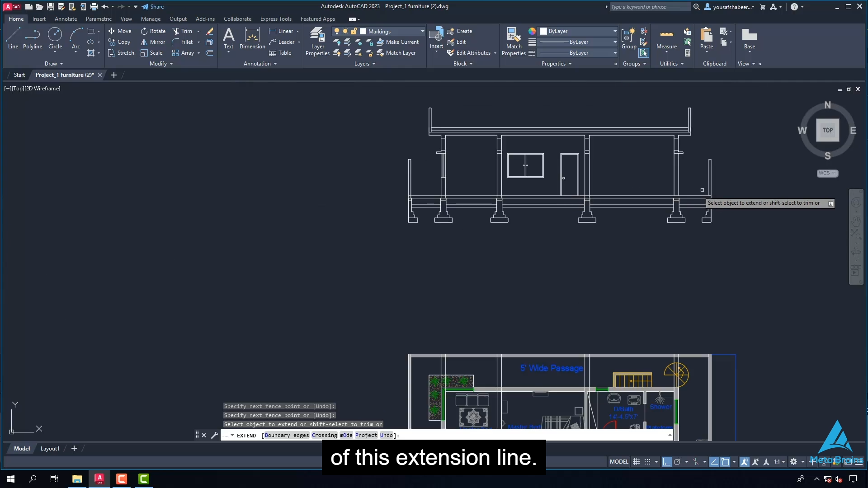Lock the Markings layer
The image size is (868, 488).
(x=354, y=31)
